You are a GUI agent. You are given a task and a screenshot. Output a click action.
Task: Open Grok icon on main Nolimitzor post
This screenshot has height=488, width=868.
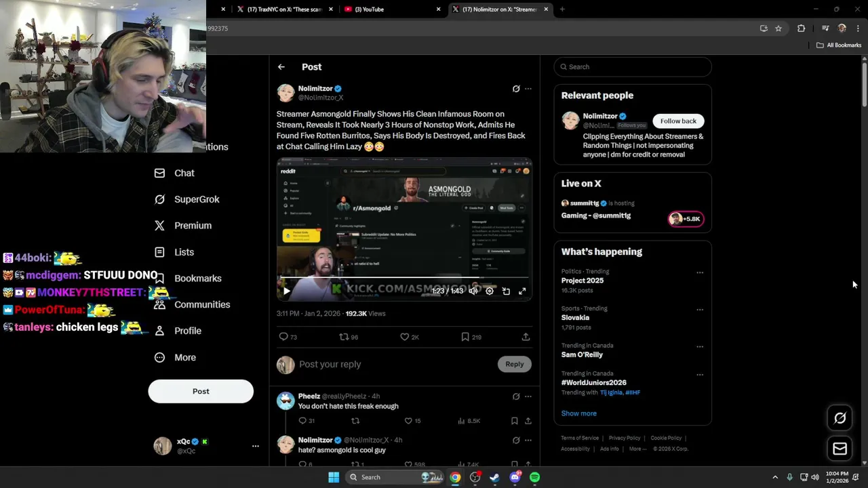click(x=516, y=89)
